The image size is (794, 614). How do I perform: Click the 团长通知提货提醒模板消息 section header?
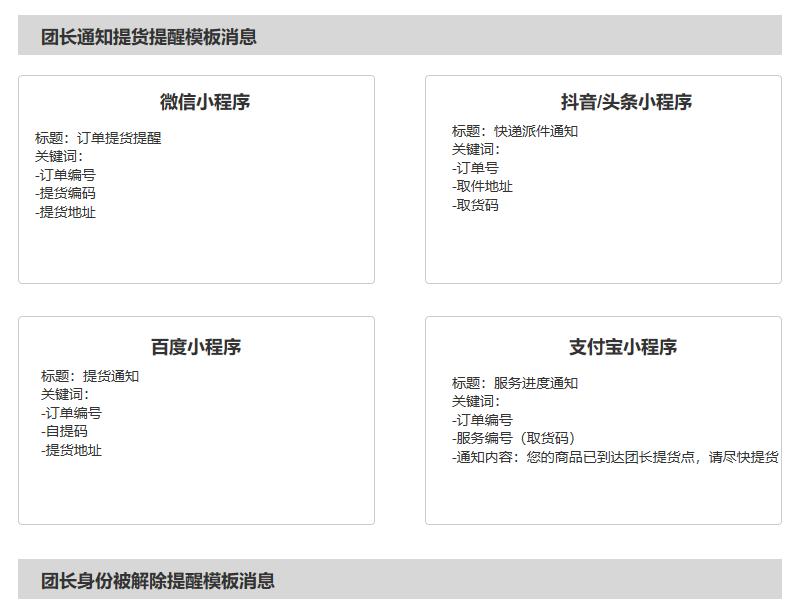click(149, 37)
